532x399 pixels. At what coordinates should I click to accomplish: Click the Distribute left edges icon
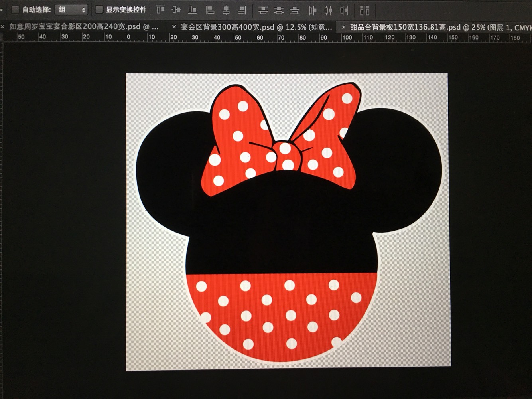point(313,10)
